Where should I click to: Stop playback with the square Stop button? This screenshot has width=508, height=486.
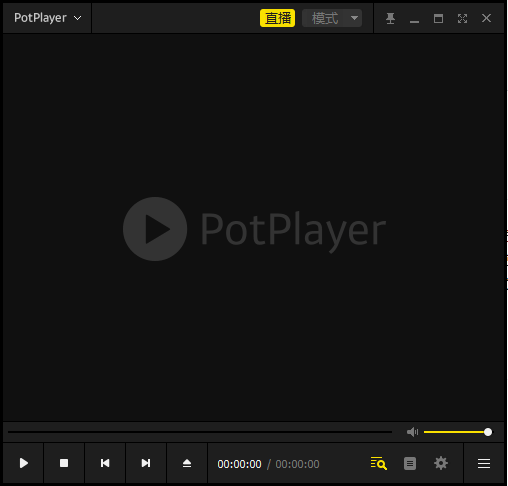click(x=64, y=463)
